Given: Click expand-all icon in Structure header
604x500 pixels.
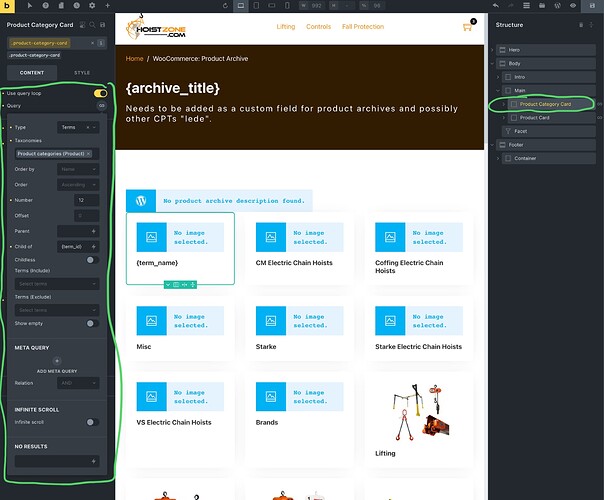Looking at the screenshot, I should click(x=591, y=25).
